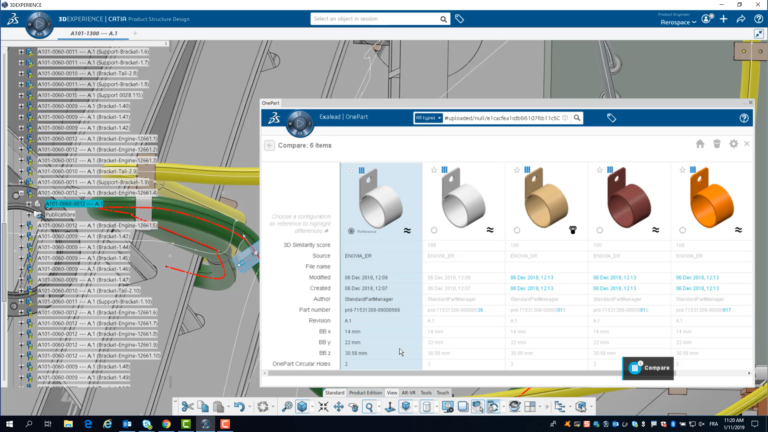Open OnePart settings gear
The width and height of the screenshot is (768, 432).
tap(733, 144)
